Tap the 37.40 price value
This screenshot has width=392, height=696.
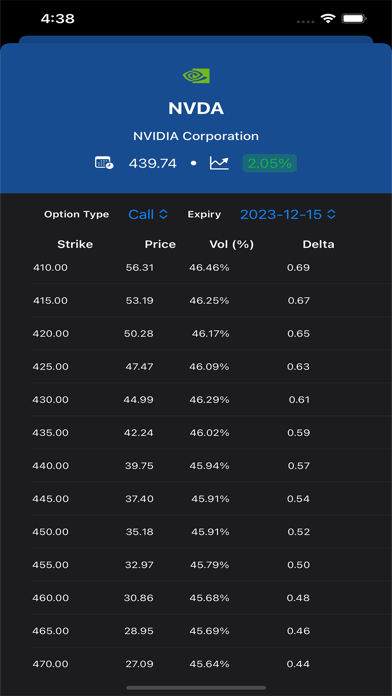point(139,498)
